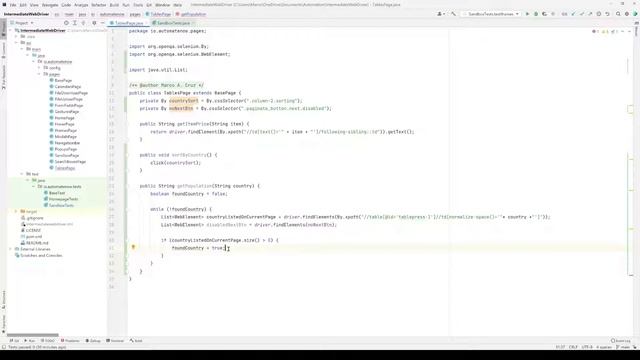Expand the target folder node
This screenshot has width=640, height=360.
(x=16, y=211)
